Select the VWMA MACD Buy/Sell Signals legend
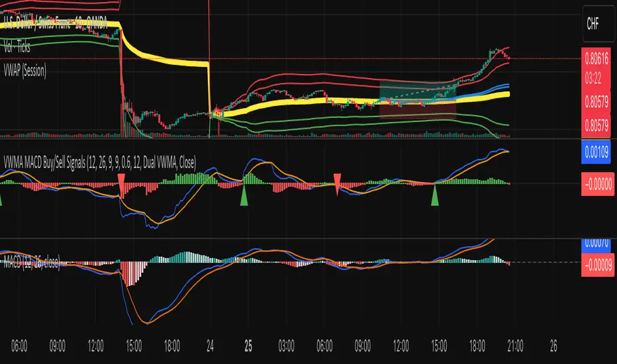 pyautogui.click(x=99, y=163)
